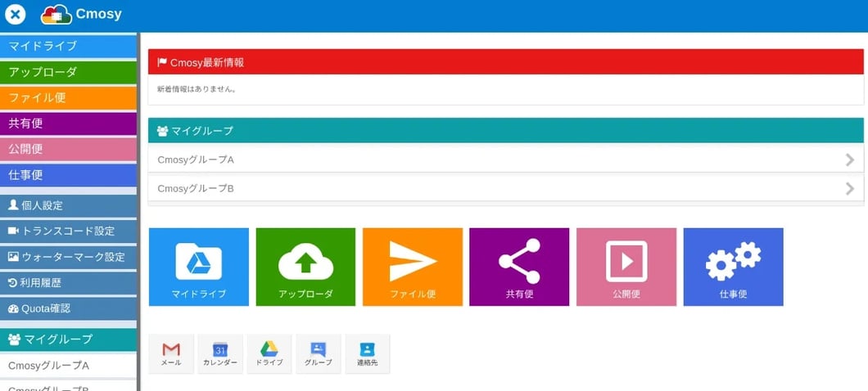868x391 pixels.
Task: Open the 連絡先 shortcut
Action: (x=368, y=354)
